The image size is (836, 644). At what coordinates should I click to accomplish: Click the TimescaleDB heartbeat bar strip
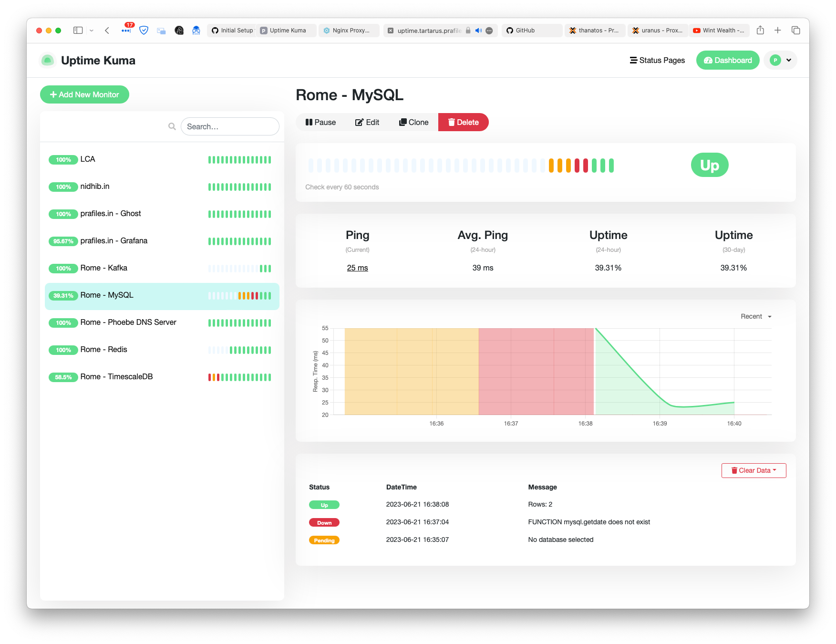(239, 377)
